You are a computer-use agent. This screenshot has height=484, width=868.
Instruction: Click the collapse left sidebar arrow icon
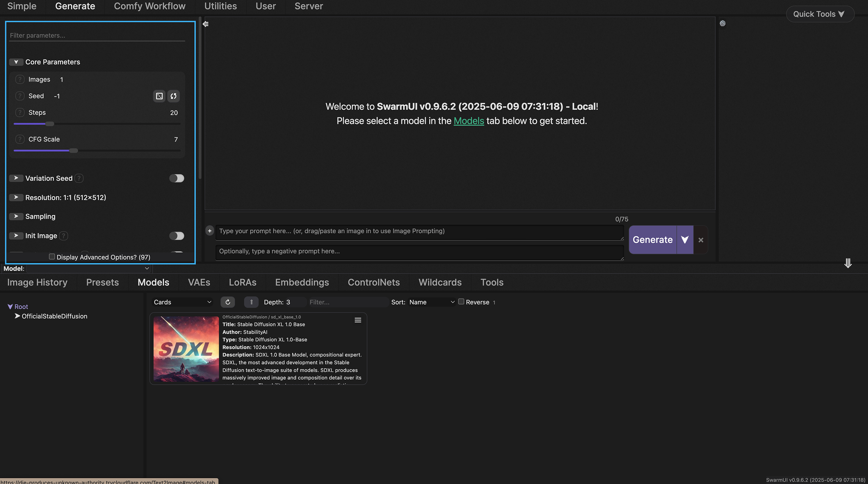pos(206,24)
